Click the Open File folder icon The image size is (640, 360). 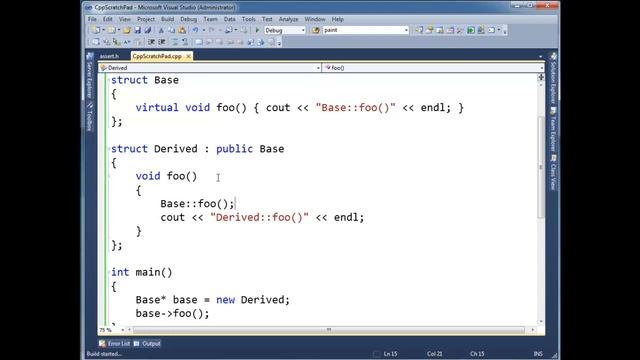click(127, 30)
